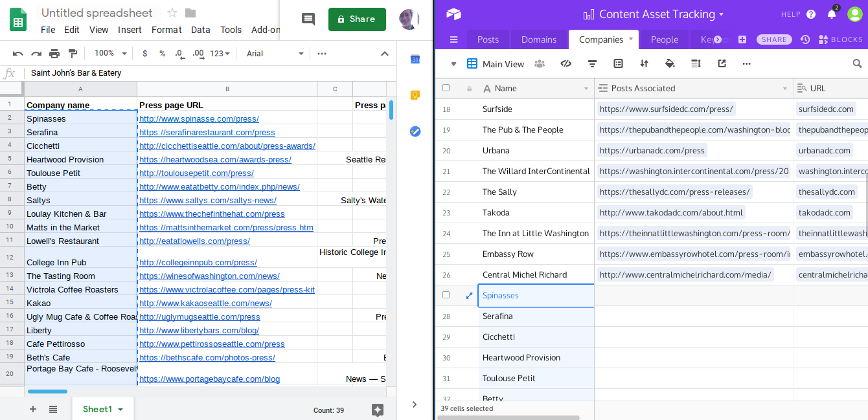The image size is (868, 420).
Task: Open Airtable revision history icon
Action: click(805, 39)
